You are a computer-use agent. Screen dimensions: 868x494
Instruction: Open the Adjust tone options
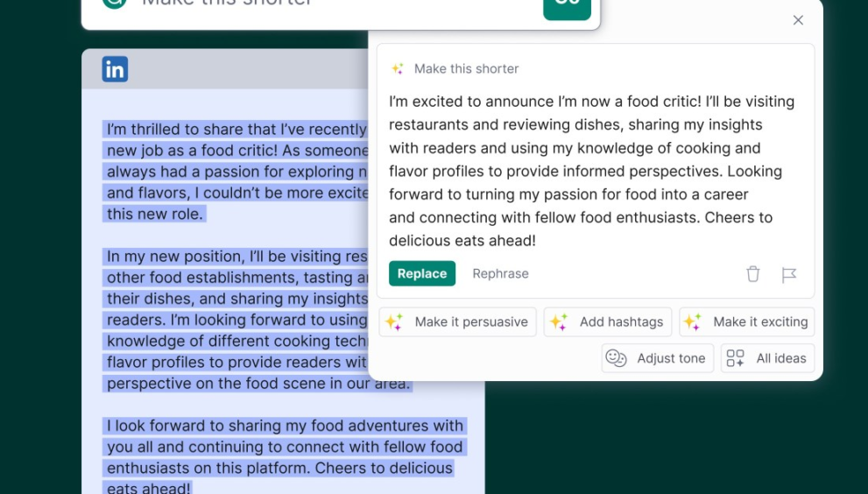658,358
